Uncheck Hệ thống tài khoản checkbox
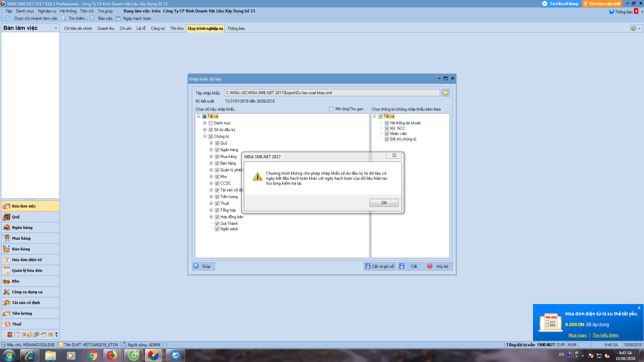Screen dimensions: 644x362 point(387,123)
